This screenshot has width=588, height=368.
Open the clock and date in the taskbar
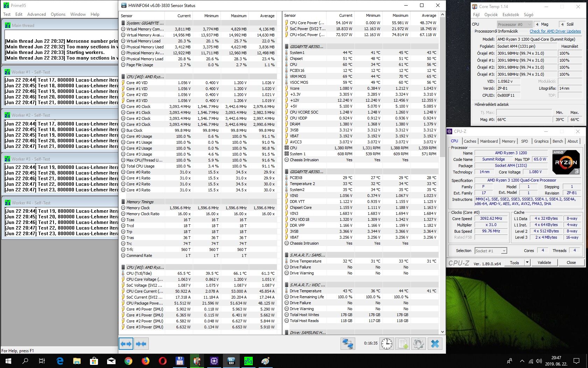(x=556, y=361)
